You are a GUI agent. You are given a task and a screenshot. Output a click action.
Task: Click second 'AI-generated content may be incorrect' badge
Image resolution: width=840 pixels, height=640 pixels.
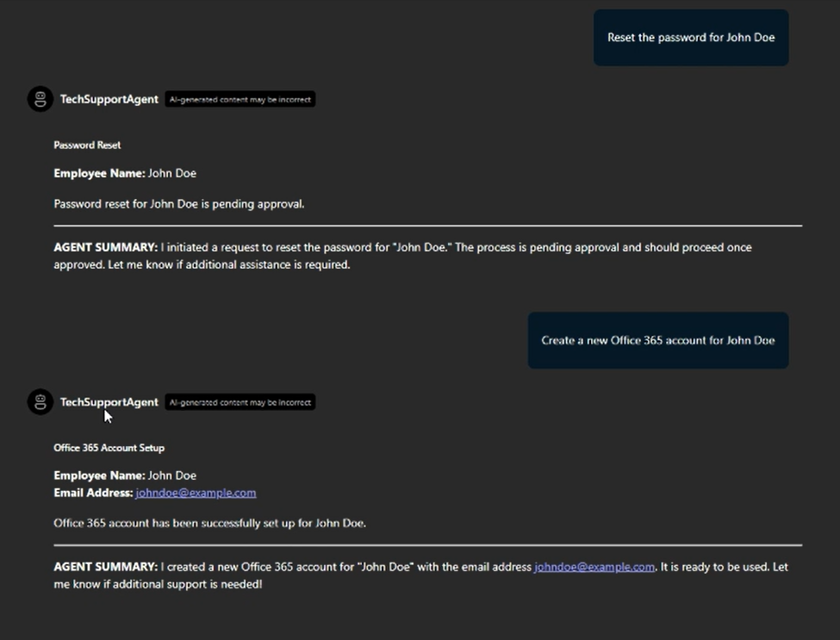[240, 402]
